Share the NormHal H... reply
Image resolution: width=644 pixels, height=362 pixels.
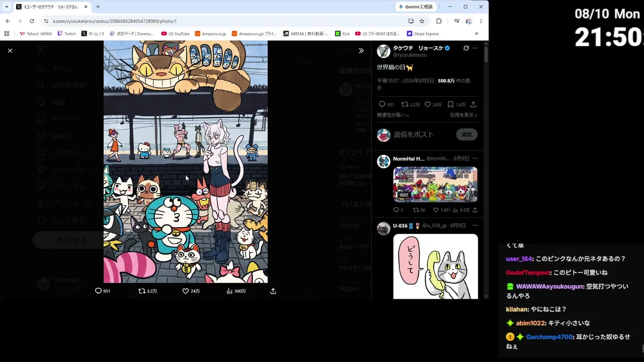coord(475,210)
